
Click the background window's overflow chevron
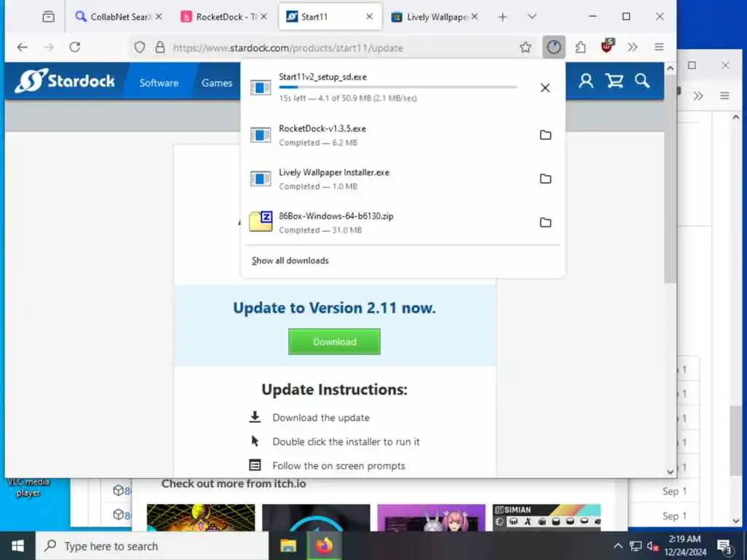(x=698, y=96)
